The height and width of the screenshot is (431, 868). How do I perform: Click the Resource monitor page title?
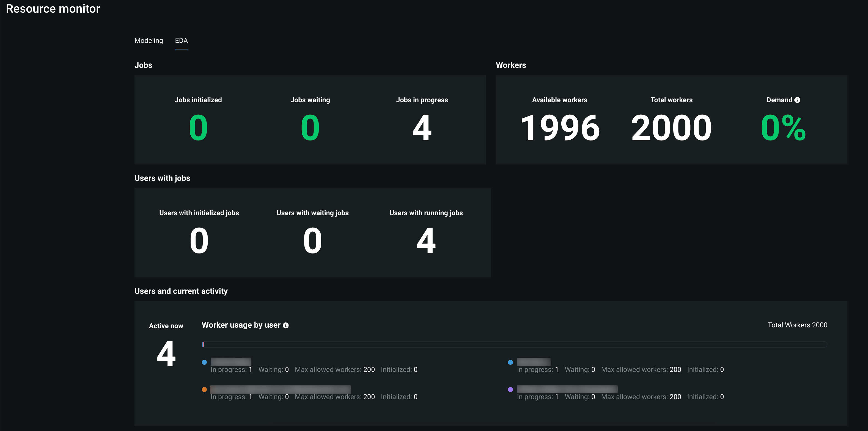pyautogui.click(x=53, y=9)
